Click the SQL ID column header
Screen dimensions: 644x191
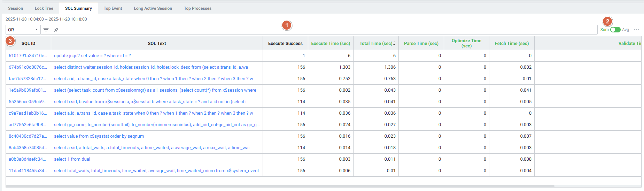point(28,44)
